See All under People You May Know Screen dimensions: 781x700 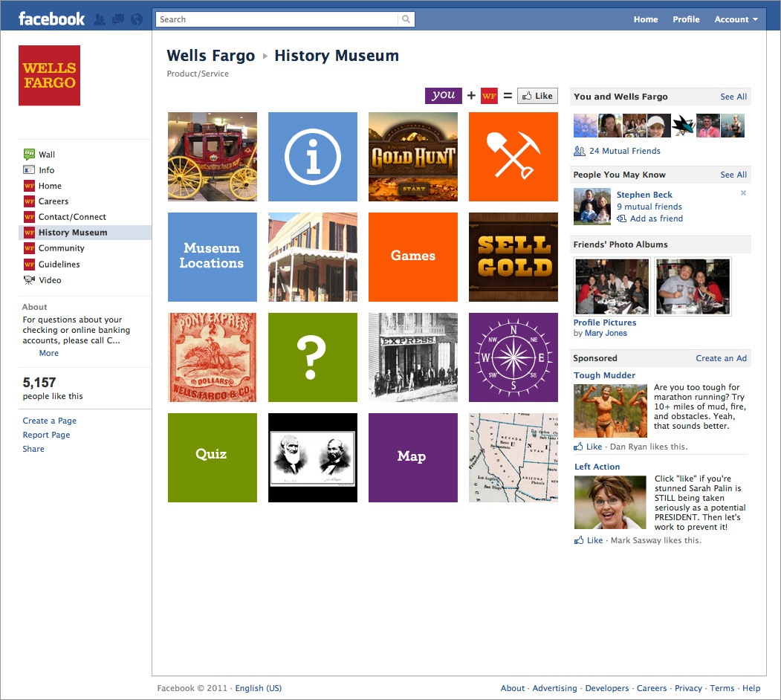[x=733, y=175]
